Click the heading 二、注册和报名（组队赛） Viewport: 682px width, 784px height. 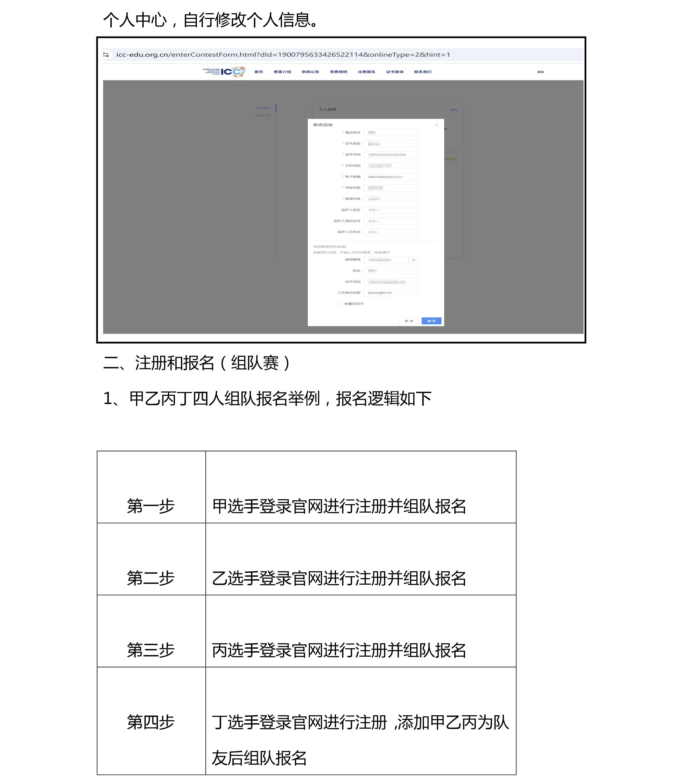coord(197,363)
